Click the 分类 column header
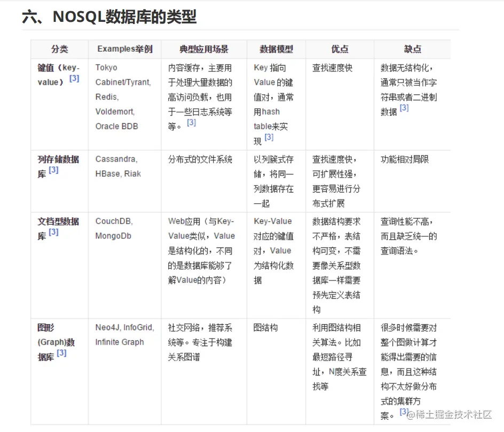This screenshot has height=432, width=504. (60, 49)
